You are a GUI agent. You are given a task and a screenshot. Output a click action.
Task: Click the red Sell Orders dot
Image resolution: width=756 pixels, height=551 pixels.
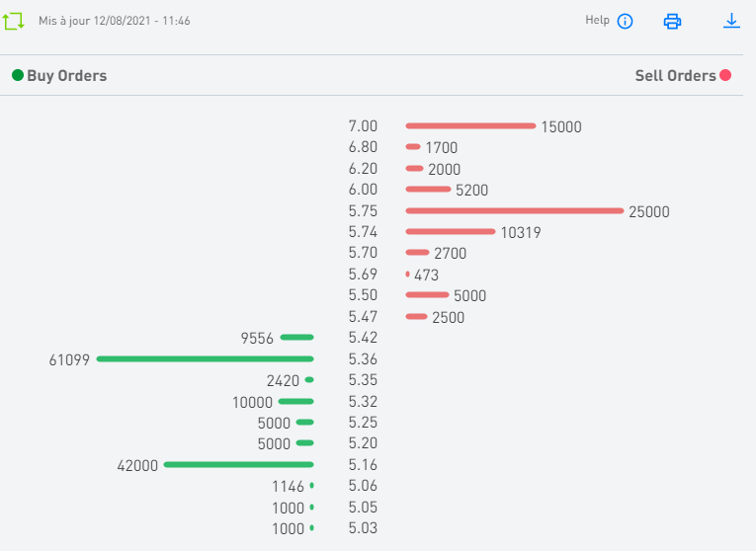tap(725, 76)
